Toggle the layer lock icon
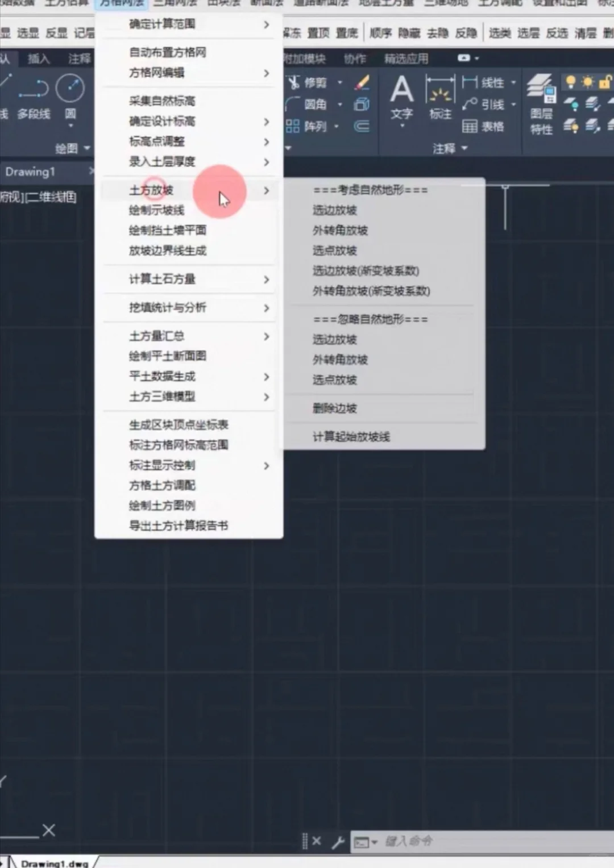 pos(604,82)
